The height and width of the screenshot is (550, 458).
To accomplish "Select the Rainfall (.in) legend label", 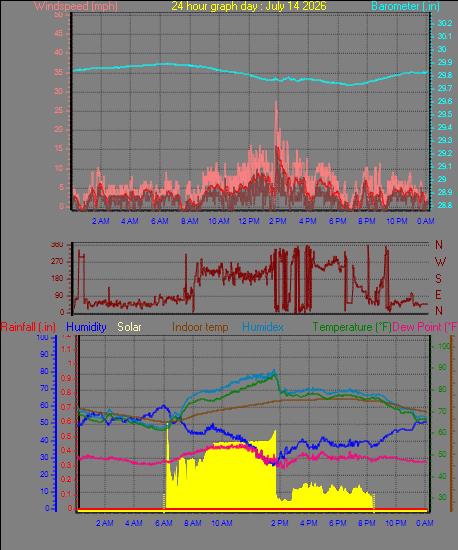I will tap(28, 327).
